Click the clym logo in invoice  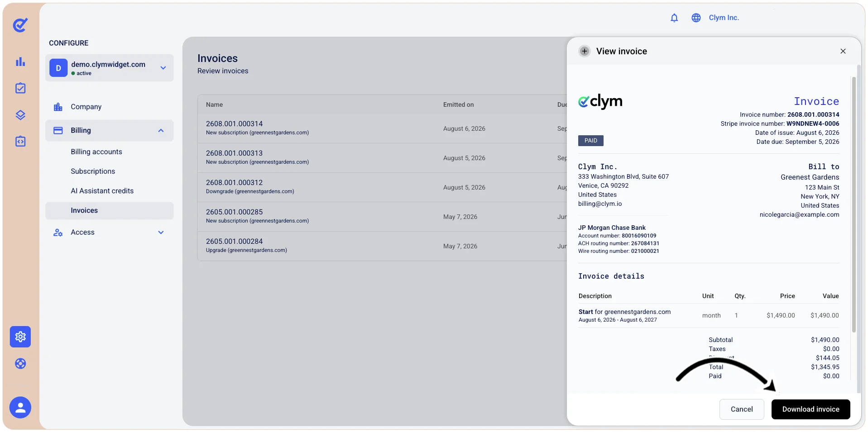point(600,102)
